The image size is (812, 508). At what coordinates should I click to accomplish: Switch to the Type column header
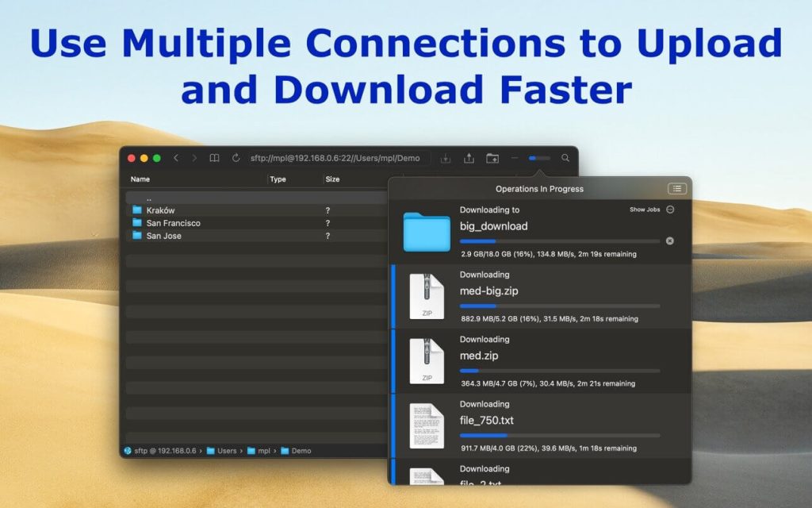click(278, 179)
